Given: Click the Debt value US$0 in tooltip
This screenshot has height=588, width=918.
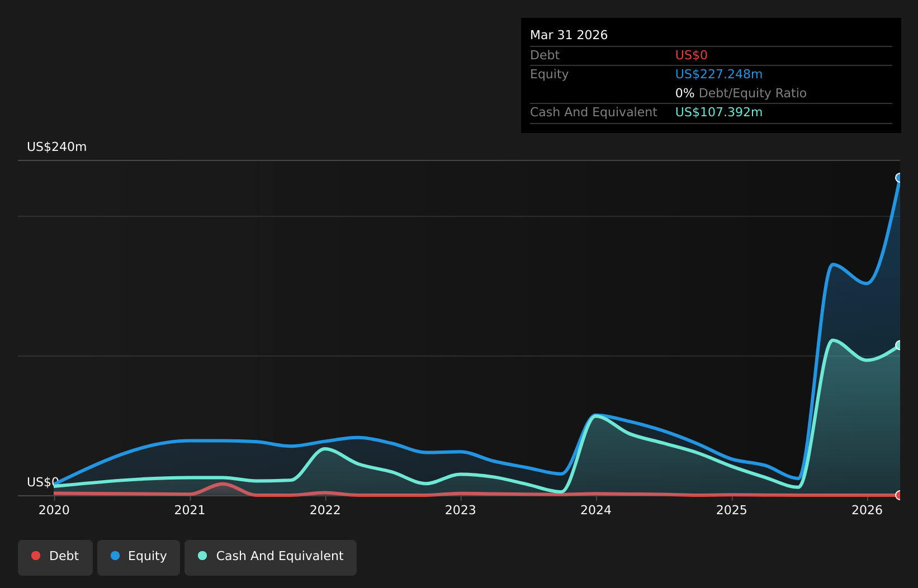Looking at the screenshot, I should tap(692, 55).
